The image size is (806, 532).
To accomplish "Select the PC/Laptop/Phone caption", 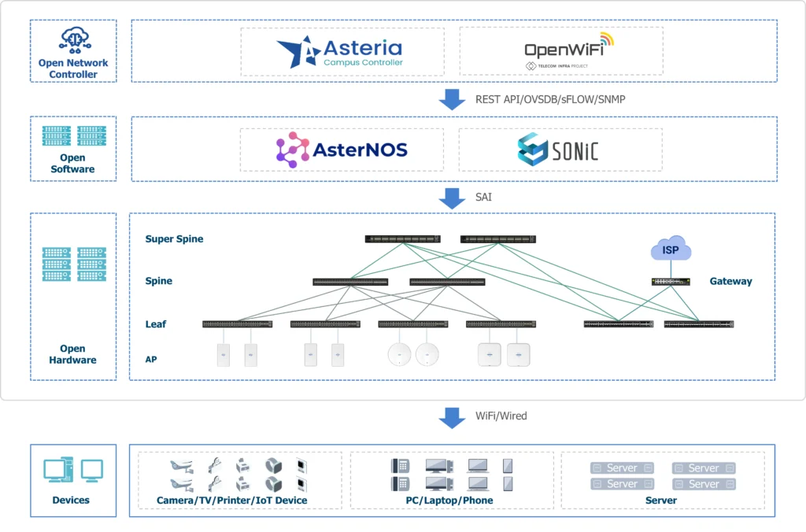I will (449, 501).
